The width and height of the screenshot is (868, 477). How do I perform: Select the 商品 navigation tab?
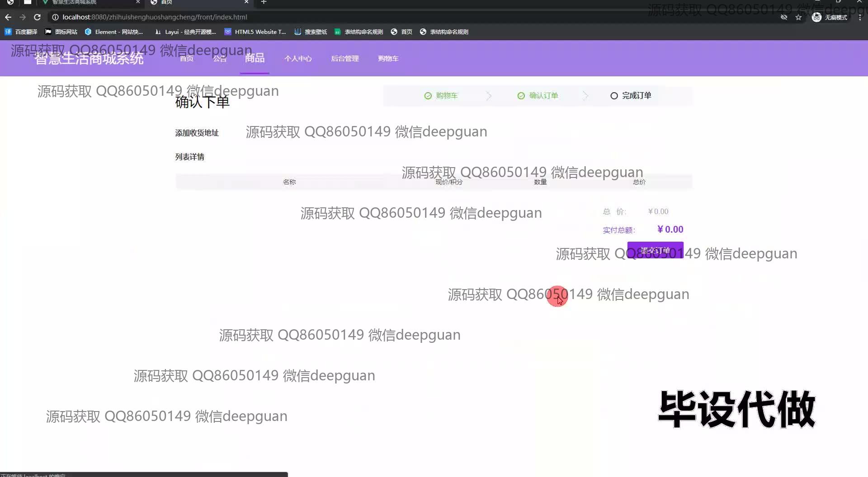point(255,58)
